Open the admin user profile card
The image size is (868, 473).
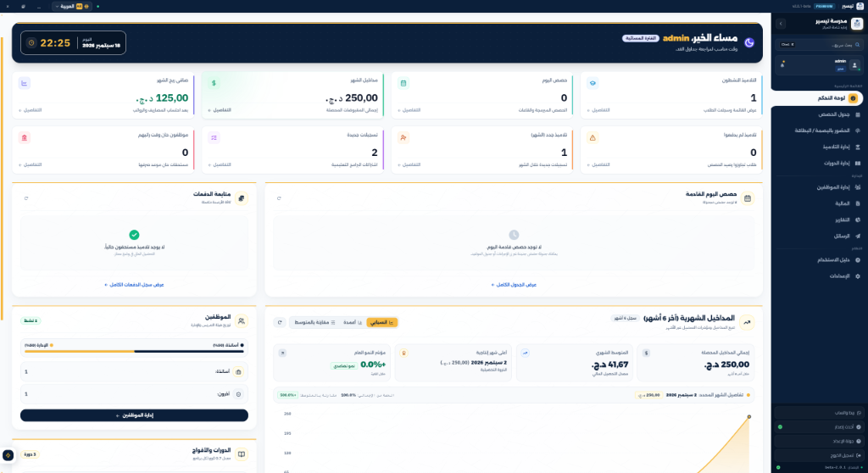[820, 64]
